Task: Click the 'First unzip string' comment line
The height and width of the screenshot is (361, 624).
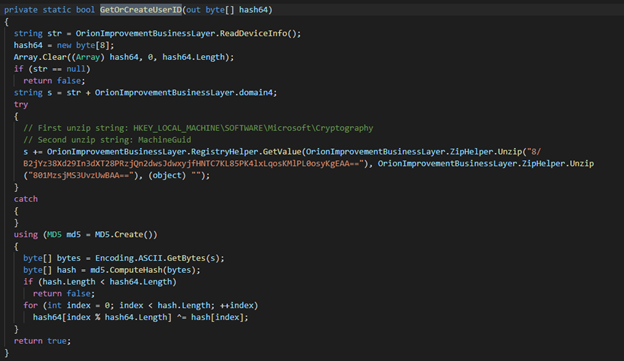Action: (x=198, y=128)
